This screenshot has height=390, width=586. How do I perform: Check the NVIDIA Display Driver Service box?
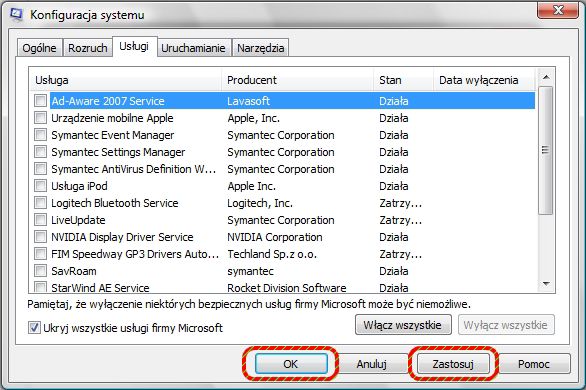coord(40,236)
